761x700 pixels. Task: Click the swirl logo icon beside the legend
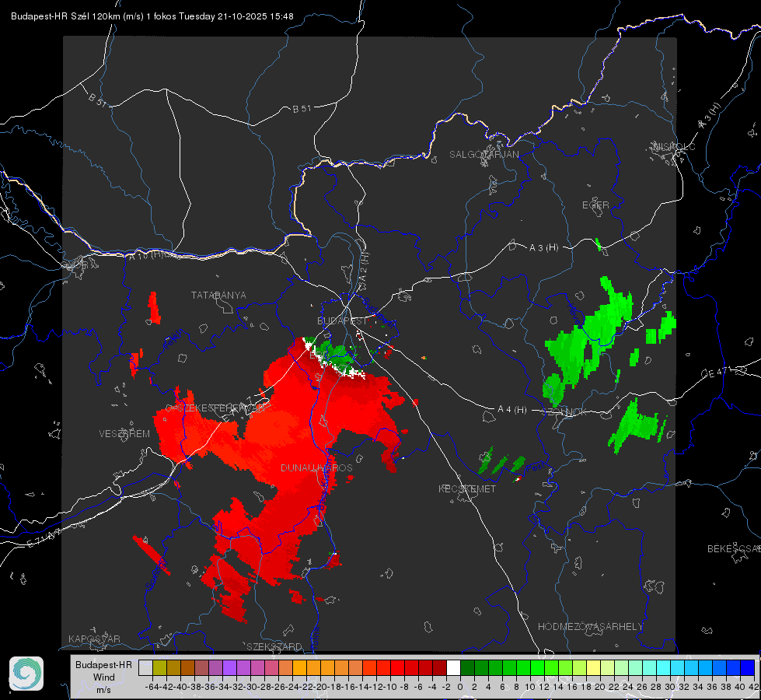26,674
